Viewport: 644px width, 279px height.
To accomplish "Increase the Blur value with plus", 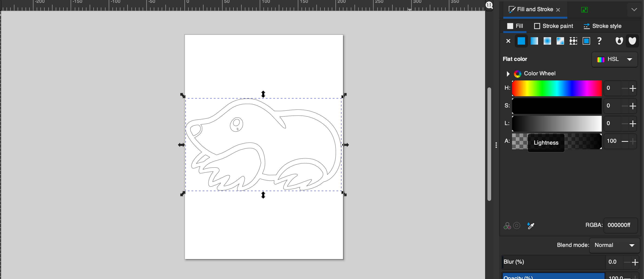I will coord(635,262).
